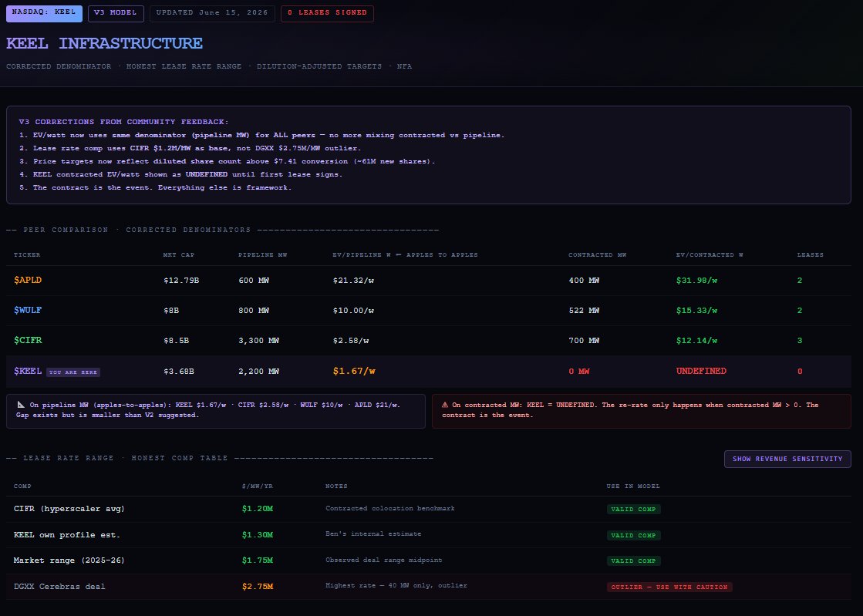Viewport: 863px width, 616px height.
Task: Select the $CIFR ticker
Action: point(28,341)
